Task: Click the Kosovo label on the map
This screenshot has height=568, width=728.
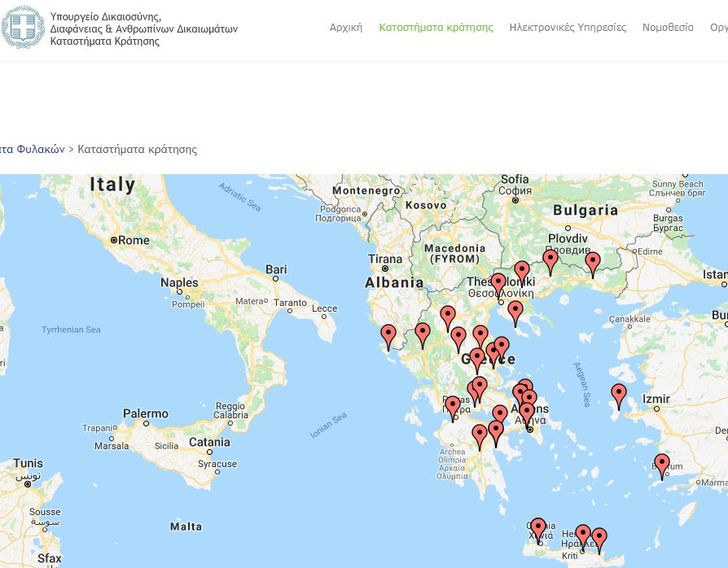Action: coord(426,205)
